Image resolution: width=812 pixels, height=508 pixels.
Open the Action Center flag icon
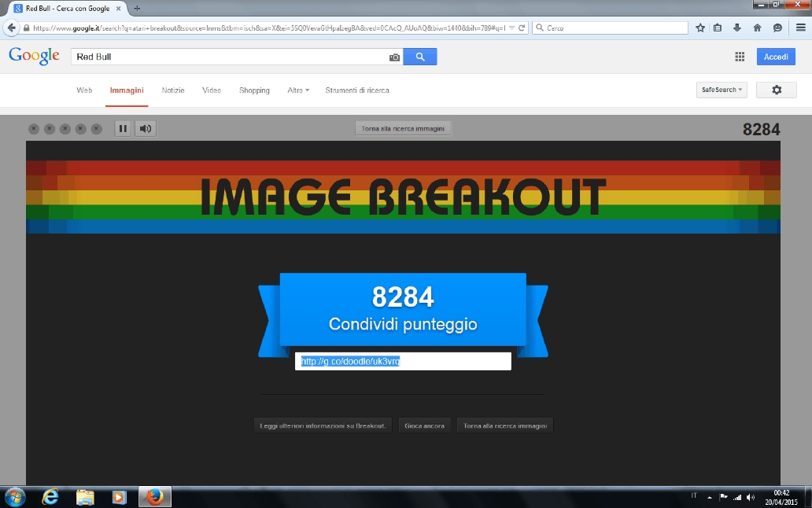pos(723,497)
